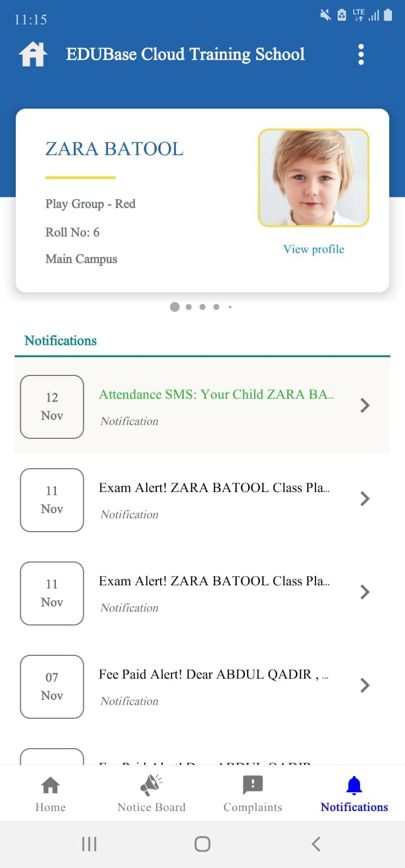This screenshot has height=868, width=405.
Task: Switch to the Notice Board tab label
Action: (151, 807)
